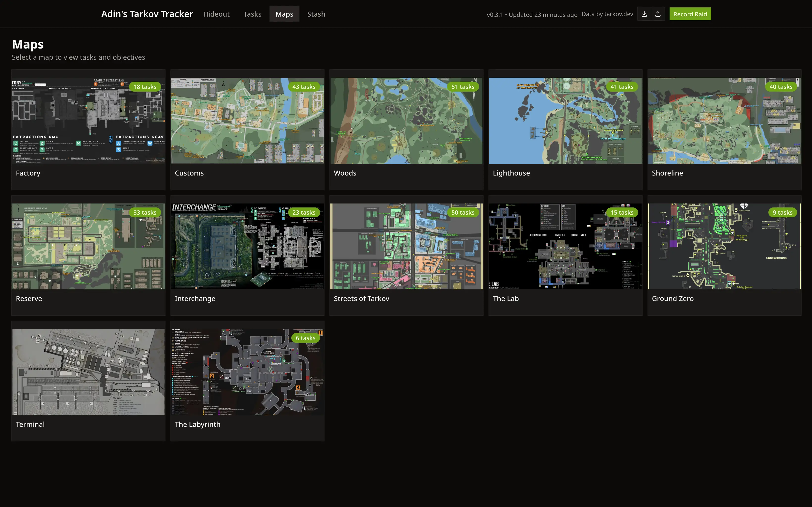Click the download data icon
The width and height of the screenshot is (812, 507).
(x=645, y=14)
